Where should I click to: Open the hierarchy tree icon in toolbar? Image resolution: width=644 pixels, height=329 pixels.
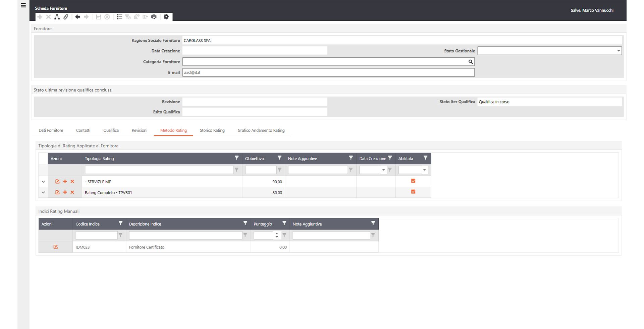(x=57, y=17)
